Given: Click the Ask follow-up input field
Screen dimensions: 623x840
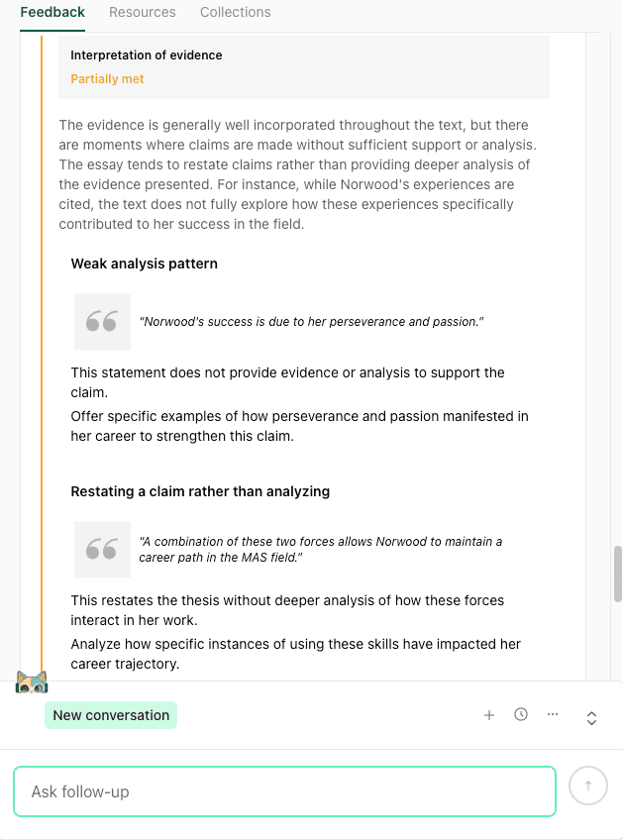Looking at the screenshot, I should click(x=284, y=790).
